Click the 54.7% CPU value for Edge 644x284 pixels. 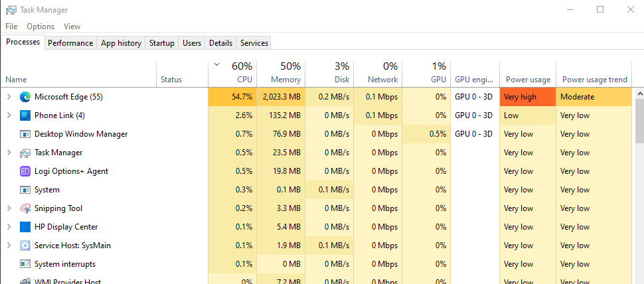(x=232, y=97)
